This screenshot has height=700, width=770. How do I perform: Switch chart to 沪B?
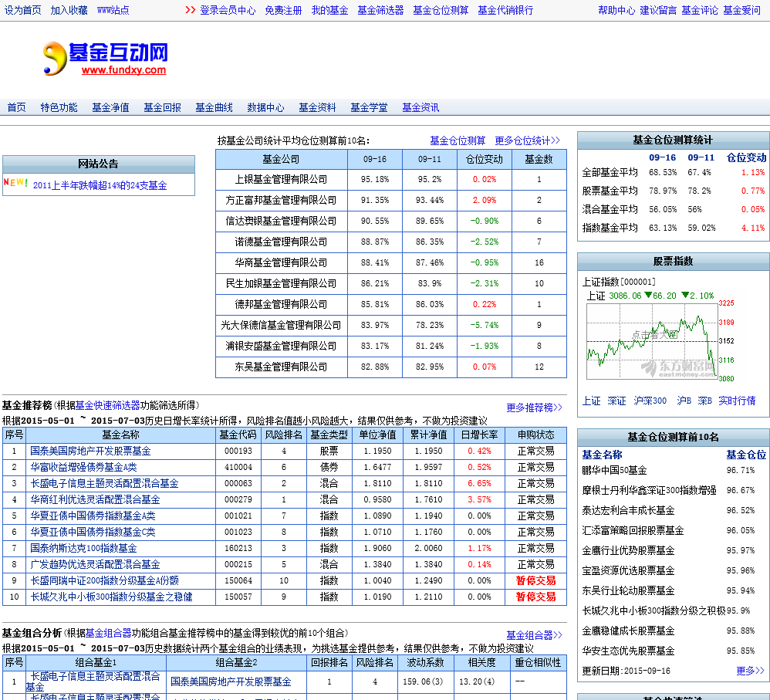684,401
